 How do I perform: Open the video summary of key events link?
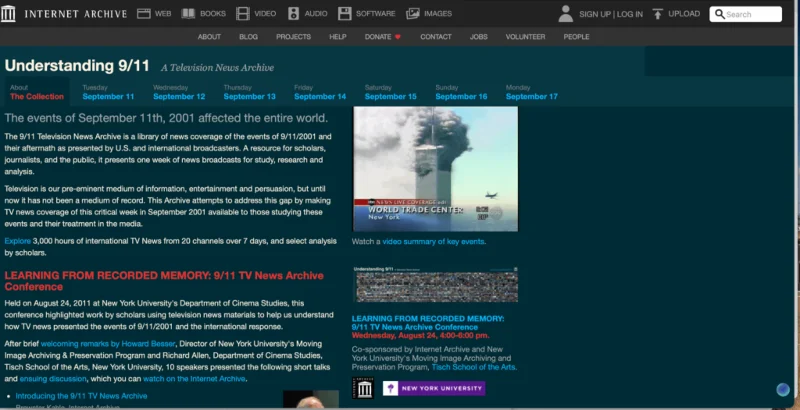pyautogui.click(x=433, y=242)
